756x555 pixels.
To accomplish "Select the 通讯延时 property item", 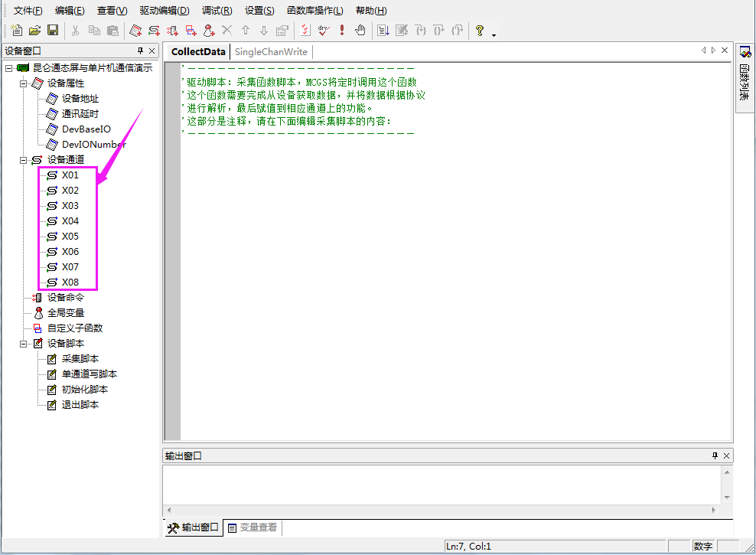I will (80, 114).
